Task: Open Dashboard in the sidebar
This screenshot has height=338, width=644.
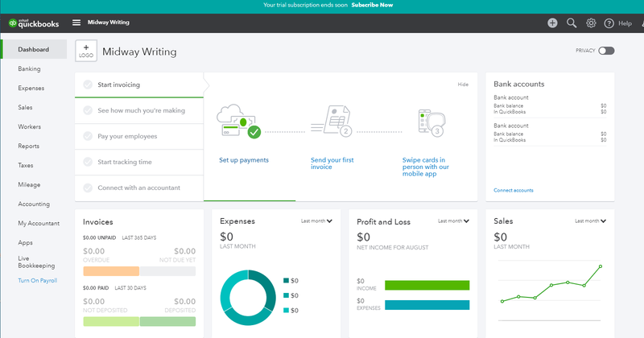Action: click(34, 49)
